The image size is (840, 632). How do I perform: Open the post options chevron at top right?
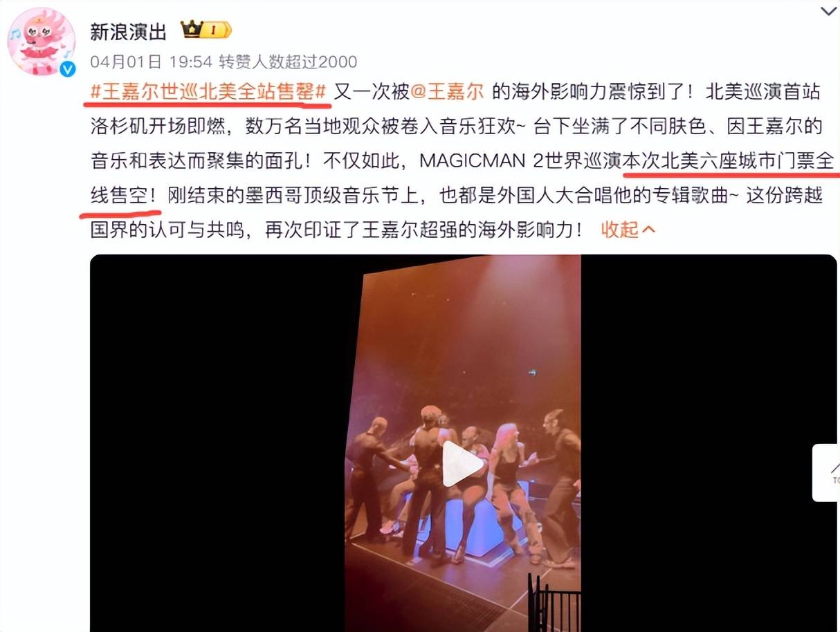[828, 12]
